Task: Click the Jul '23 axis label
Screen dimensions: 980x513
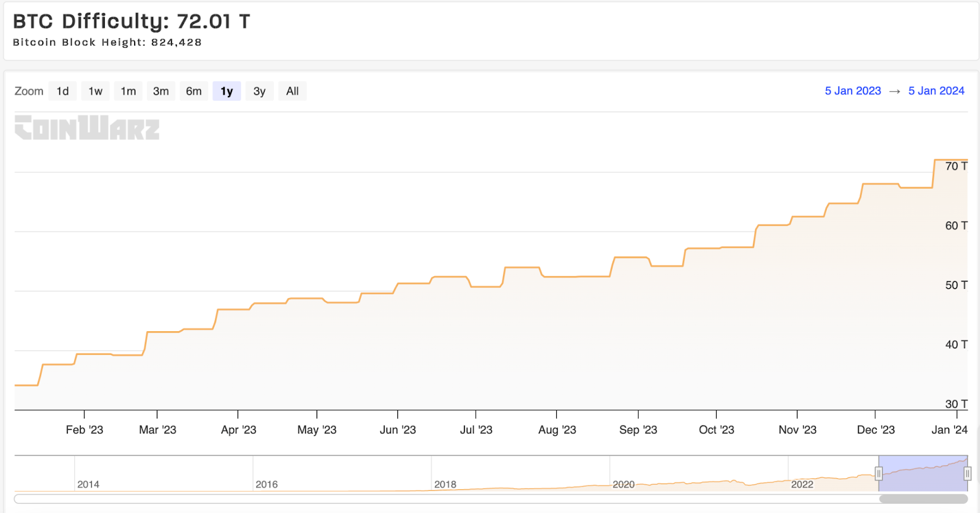Action: click(x=476, y=430)
